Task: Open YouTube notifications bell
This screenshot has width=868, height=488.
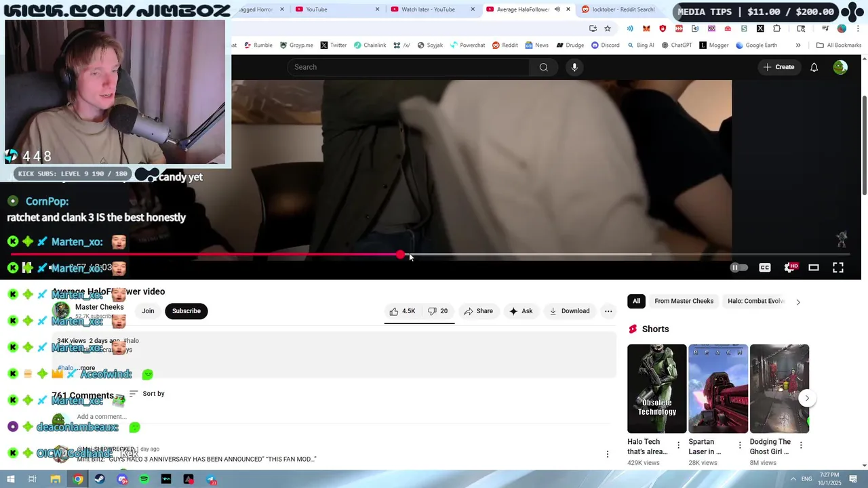Action: pyautogui.click(x=814, y=67)
